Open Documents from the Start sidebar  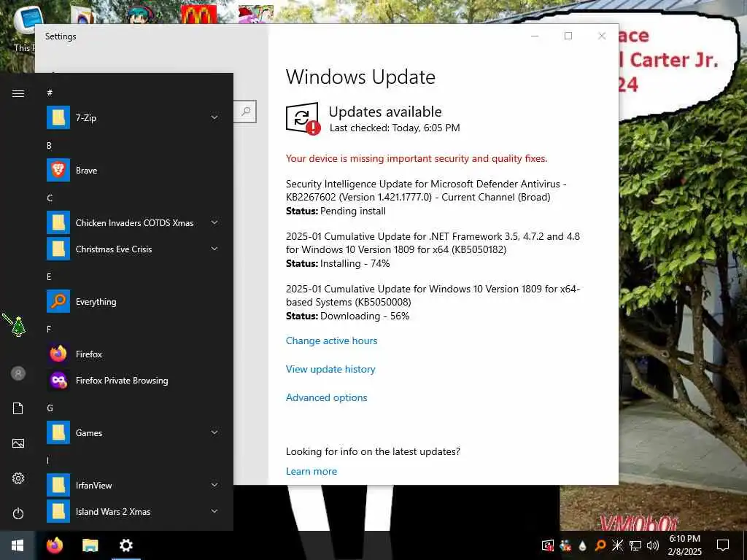[x=18, y=408]
